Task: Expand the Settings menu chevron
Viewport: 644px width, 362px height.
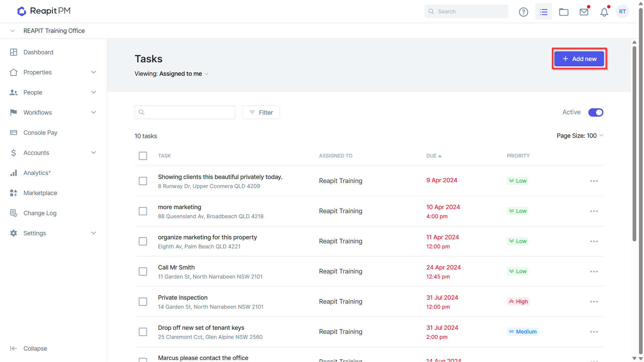Action: tap(94, 233)
